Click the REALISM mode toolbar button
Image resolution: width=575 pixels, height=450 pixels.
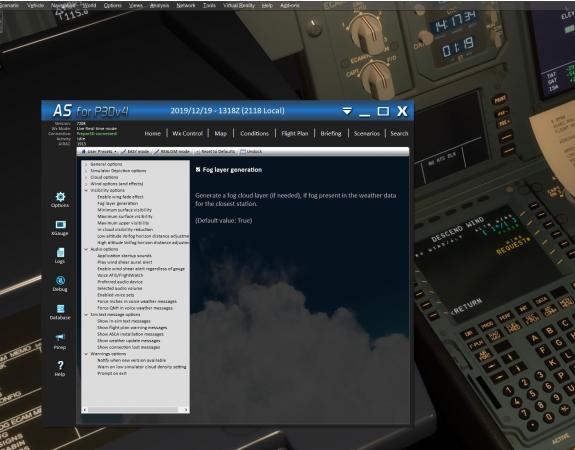[172, 151]
